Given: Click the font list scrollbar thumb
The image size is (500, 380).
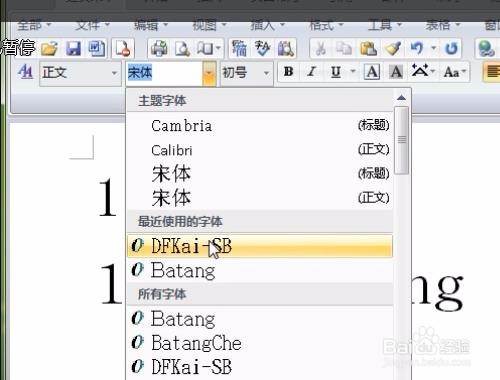Looking at the screenshot, I should point(402,140).
